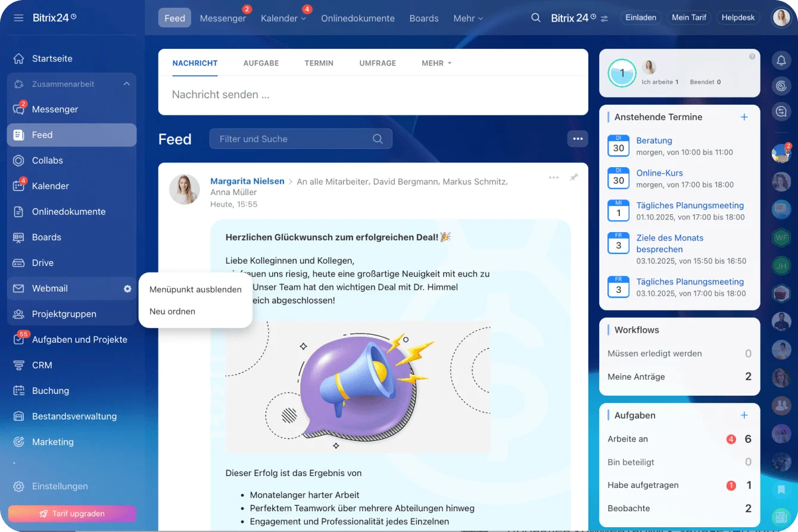This screenshot has height=532, width=798.
Task: Click the Filter und Suche field
Action: tap(295, 139)
